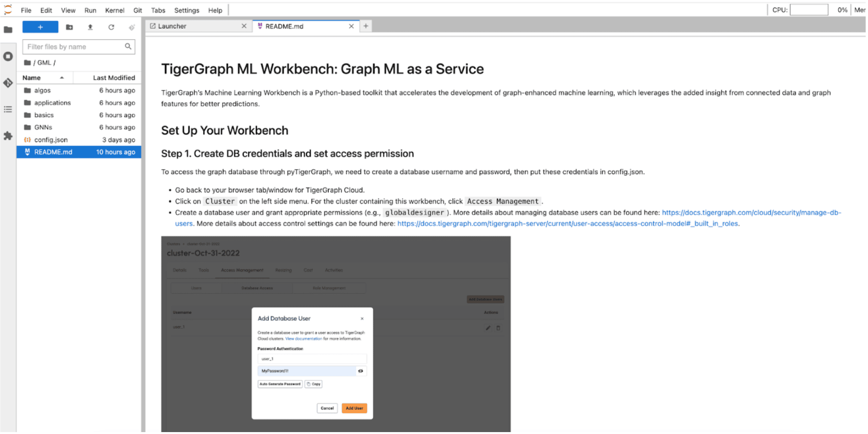Open the File Browser sidebar icon

[8, 30]
